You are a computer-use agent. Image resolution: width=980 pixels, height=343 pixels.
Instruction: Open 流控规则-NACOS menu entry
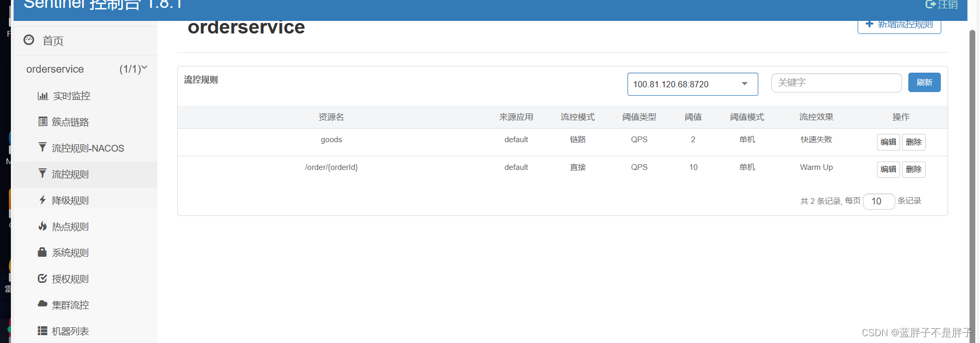88,148
